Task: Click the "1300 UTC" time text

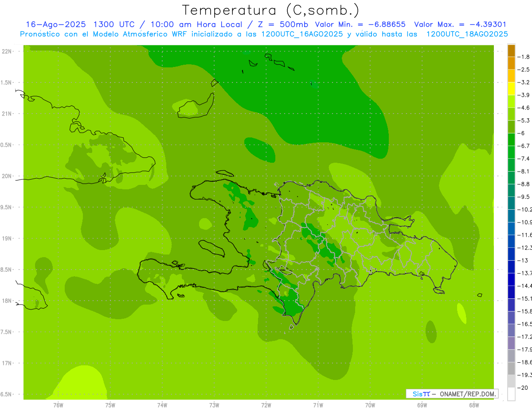Action: 114,24
